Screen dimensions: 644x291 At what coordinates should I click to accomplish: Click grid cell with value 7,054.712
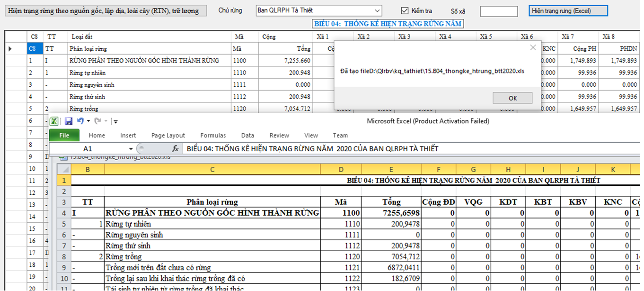tap(285, 109)
